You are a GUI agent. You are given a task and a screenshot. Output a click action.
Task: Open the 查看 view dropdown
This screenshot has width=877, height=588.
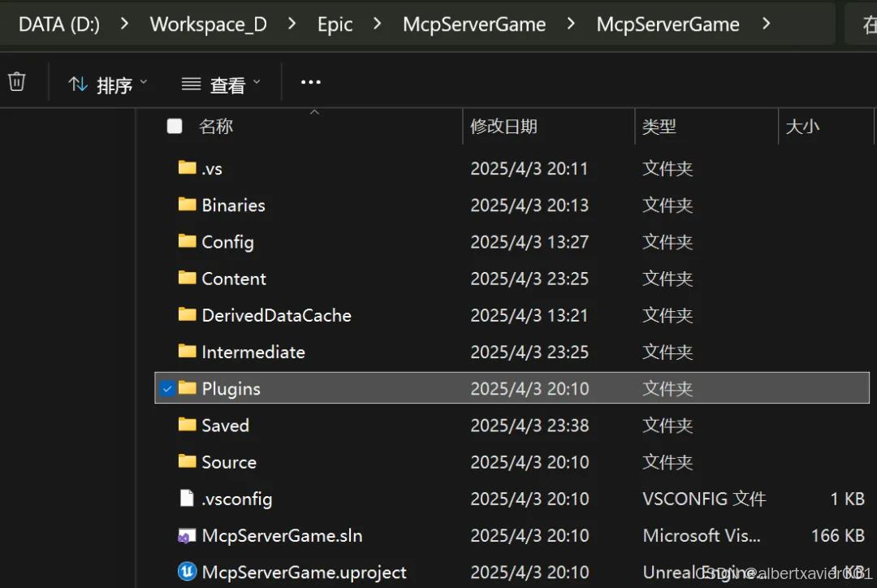pos(221,84)
